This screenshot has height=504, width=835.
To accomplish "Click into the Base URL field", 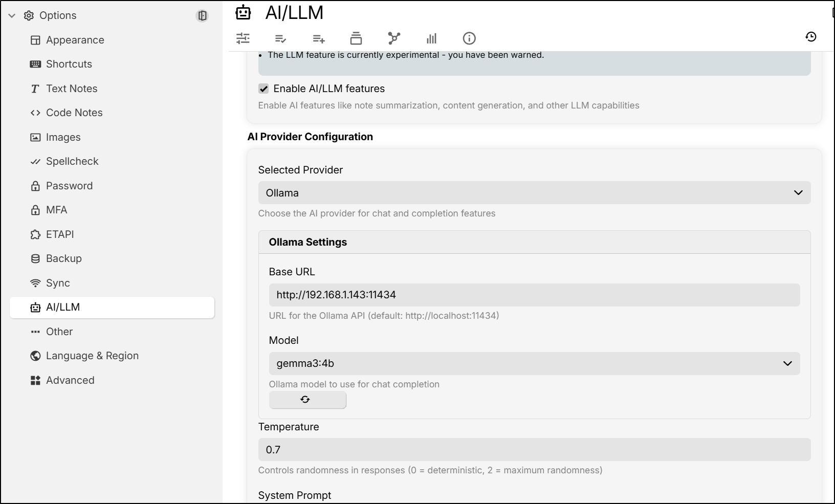I will pos(534,295).
